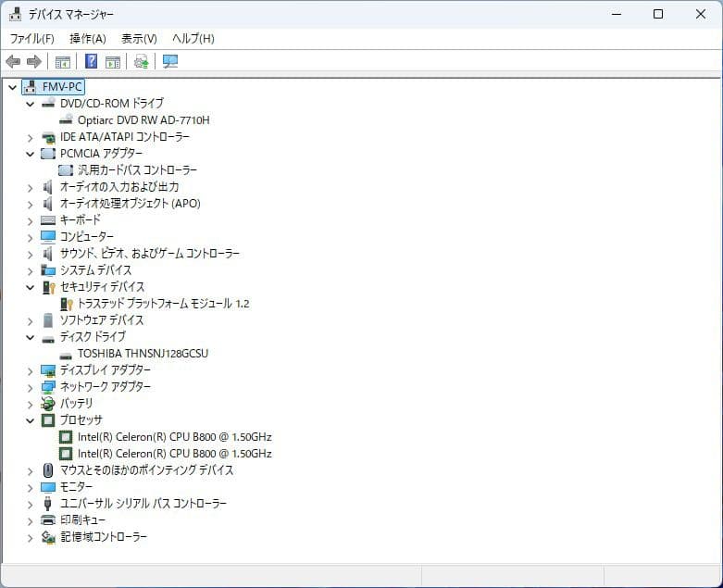Click the プロセッサ chip icon
Viewport: 723px width, 588px height.
[x=48, y=420]
